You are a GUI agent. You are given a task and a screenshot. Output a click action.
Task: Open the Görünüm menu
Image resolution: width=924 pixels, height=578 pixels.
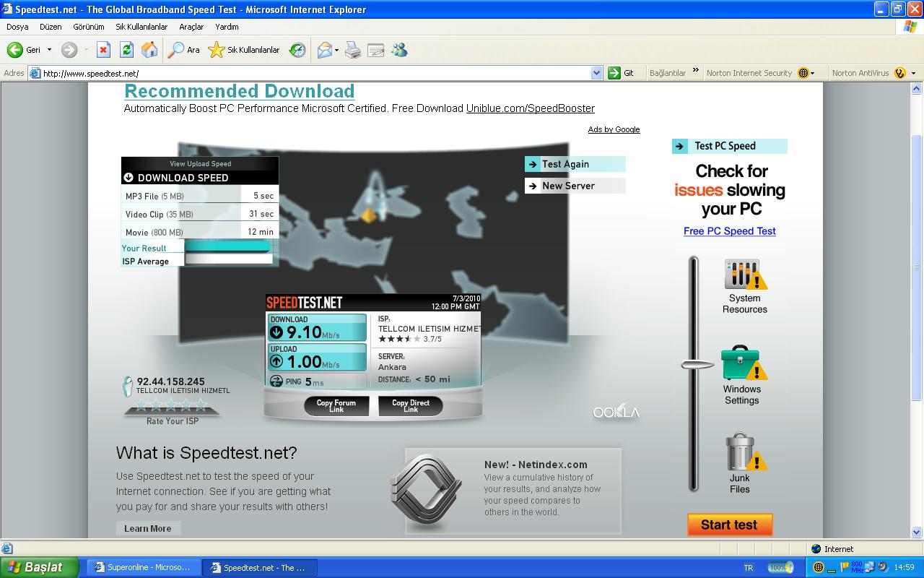click(x=89, y=27)
